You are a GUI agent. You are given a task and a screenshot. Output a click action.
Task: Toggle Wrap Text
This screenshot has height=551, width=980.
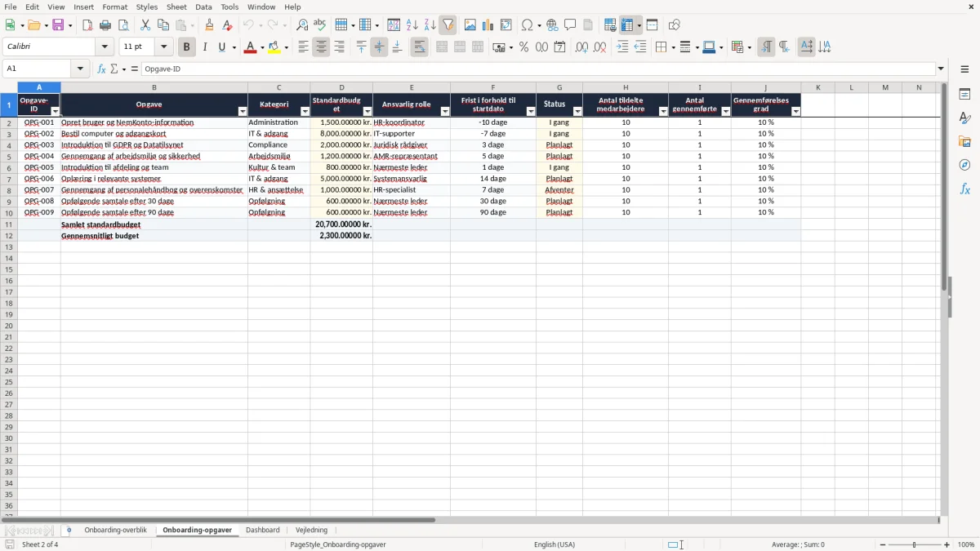pos(419,47)
